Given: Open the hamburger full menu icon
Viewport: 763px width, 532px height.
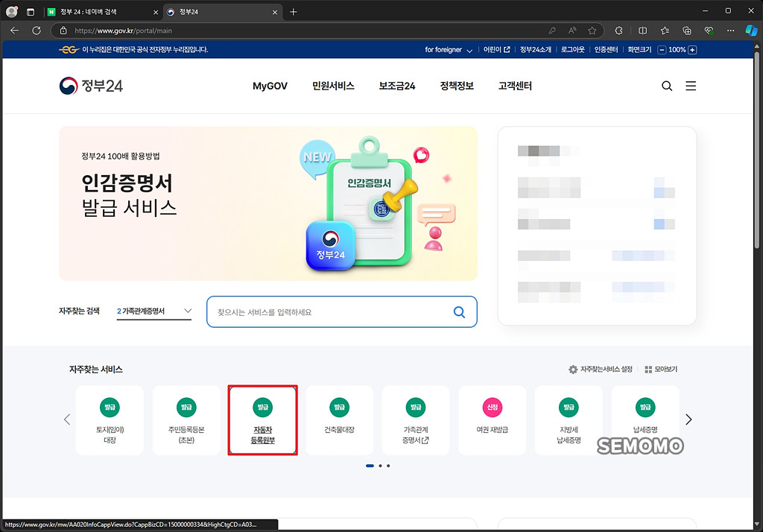Looking at the screenshot, I should click(x=691, y=86).
